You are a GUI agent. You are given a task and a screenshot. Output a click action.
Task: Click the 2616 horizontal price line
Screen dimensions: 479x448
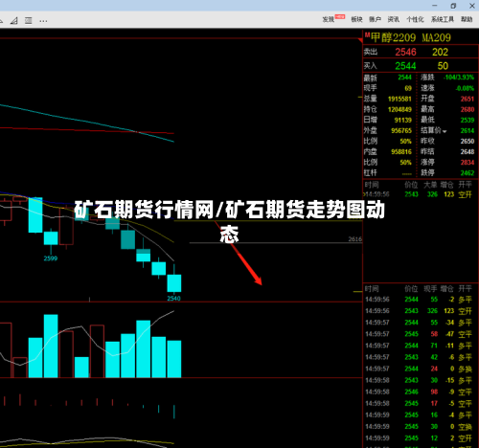tap(276, 243)
